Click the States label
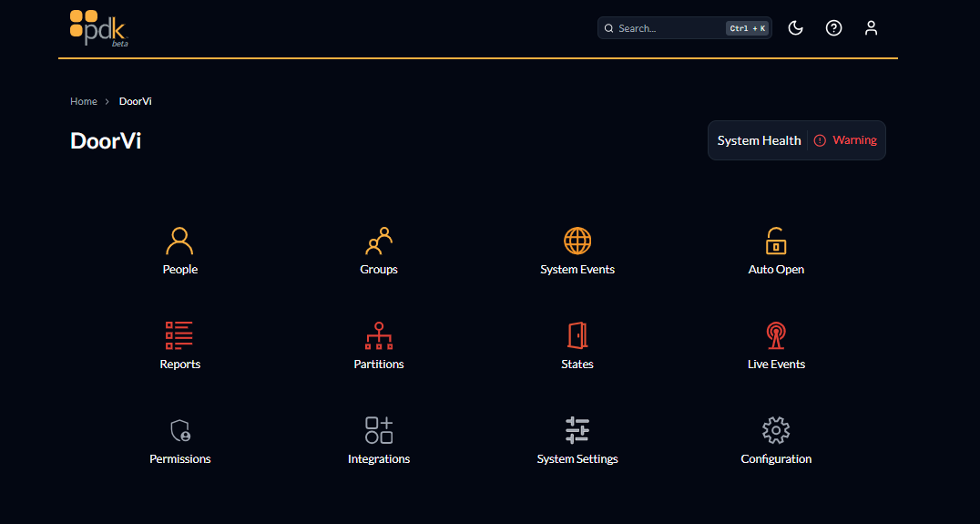The width and height of the screenshot is (980, 524). point(577,364)
